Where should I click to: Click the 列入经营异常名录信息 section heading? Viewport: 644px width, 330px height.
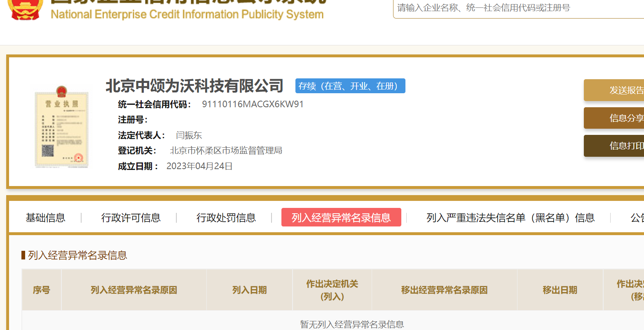point(77,255)
